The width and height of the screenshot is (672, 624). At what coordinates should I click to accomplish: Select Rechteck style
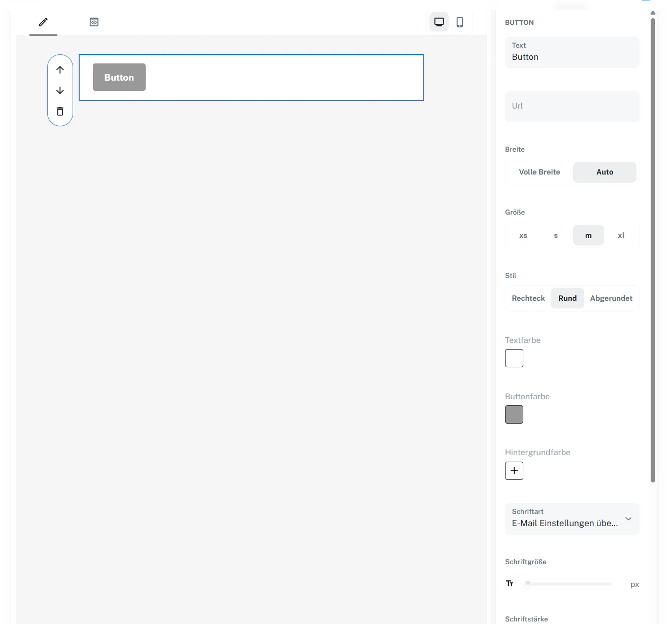coord(528,298)
